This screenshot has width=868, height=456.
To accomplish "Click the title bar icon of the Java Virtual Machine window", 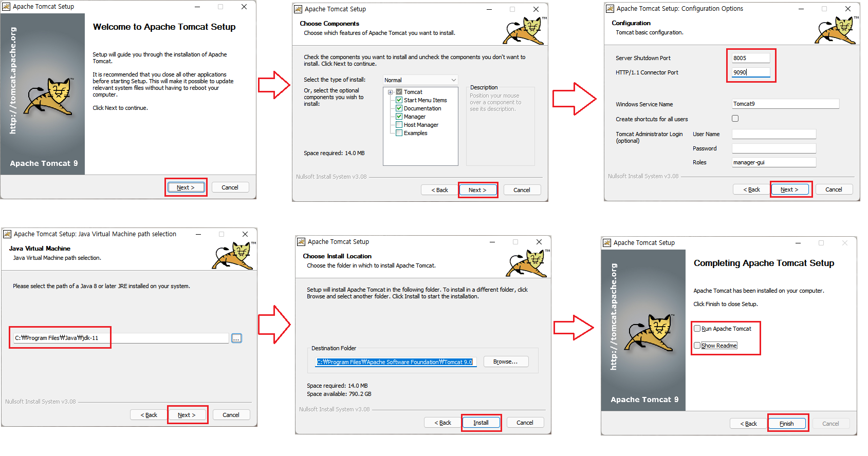I will pyautogui.click(x=7, y=234).
